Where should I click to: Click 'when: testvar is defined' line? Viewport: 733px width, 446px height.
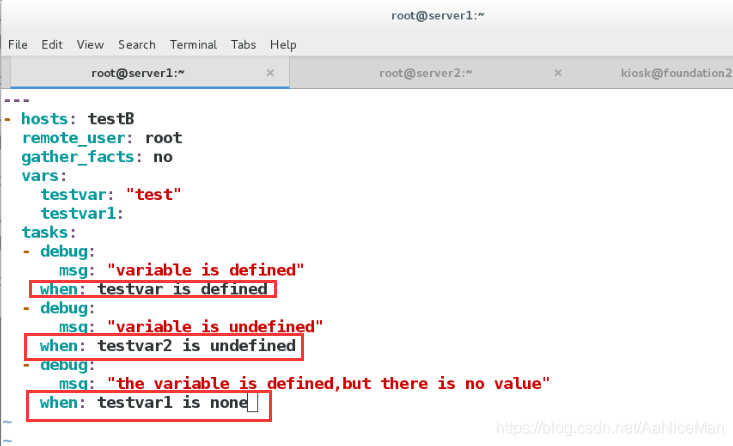pyautogui.click(x=153, y=289)
